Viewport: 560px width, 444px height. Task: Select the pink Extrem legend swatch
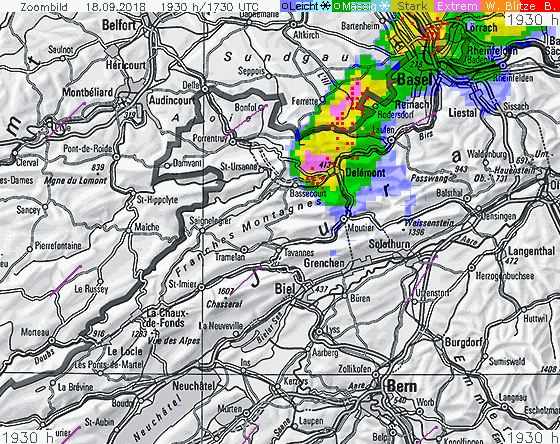pos(457,6)
